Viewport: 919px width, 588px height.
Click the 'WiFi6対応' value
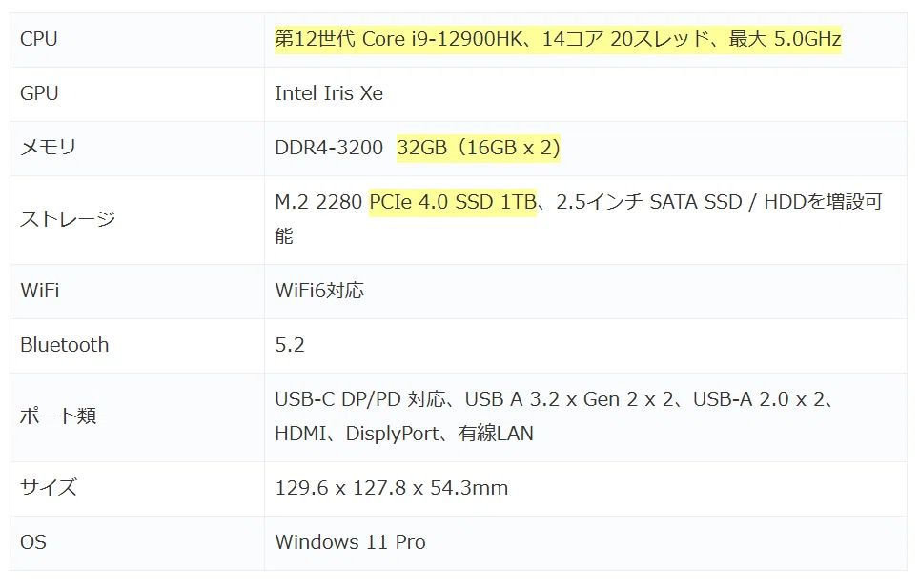319,291
